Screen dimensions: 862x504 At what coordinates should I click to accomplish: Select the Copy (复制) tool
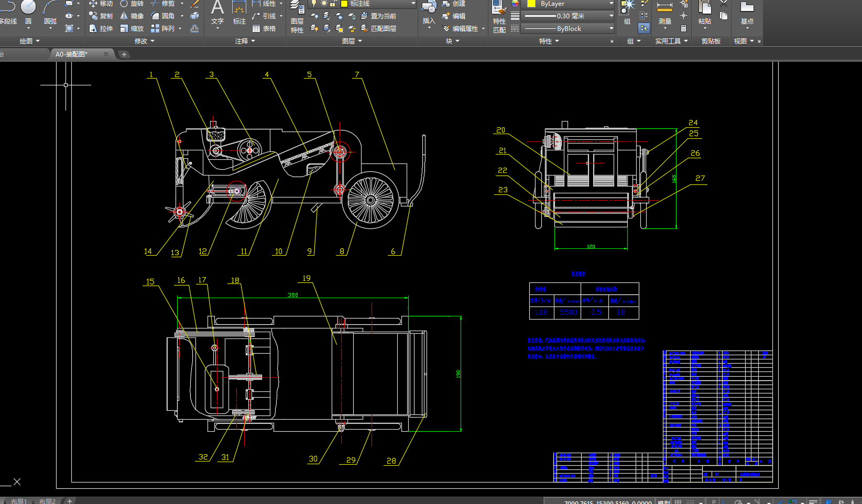101,16
